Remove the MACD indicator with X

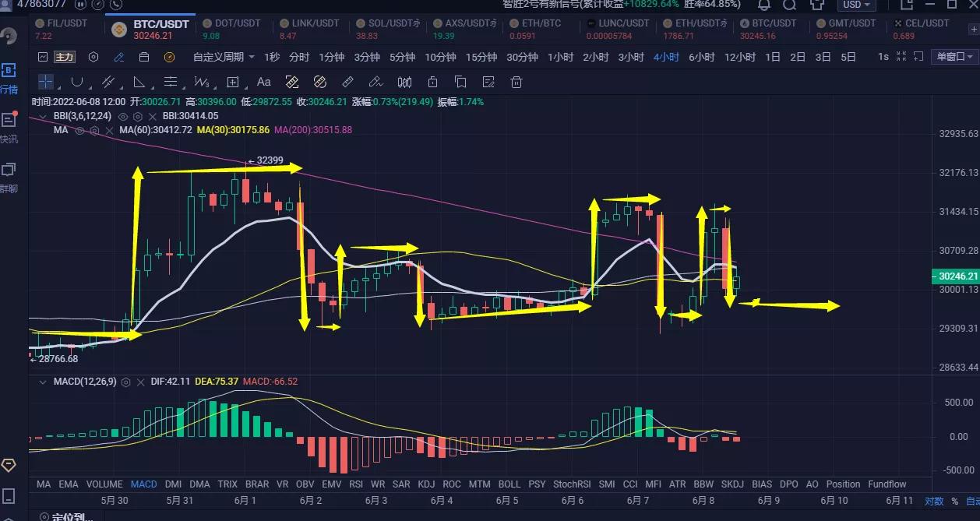[139, 382]
